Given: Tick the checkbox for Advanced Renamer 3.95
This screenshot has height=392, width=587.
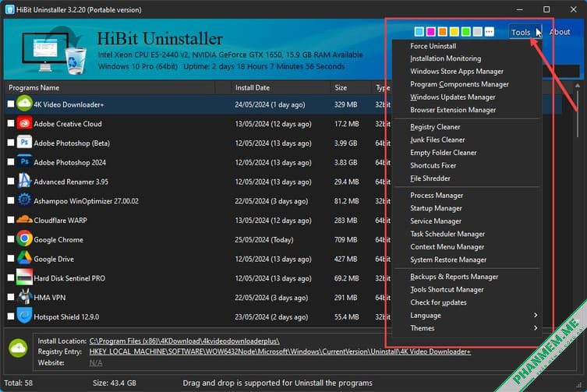Looking at the screenshot, I should pyautogui.click(x=11, y=182).
